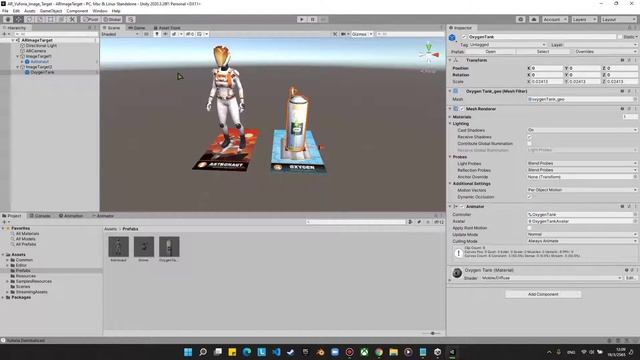Click the Project panel favorite star icon
Screen dimensions: 640x360
[x=428, y=222]
